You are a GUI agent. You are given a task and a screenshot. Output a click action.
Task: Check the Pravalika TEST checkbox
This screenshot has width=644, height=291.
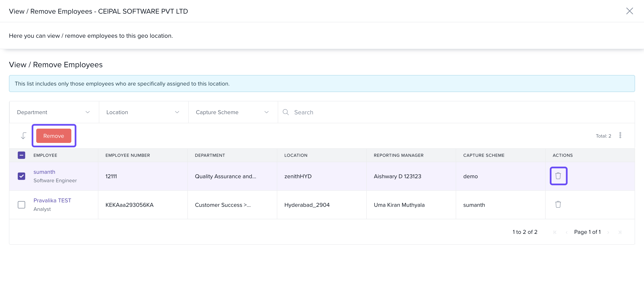21,205
